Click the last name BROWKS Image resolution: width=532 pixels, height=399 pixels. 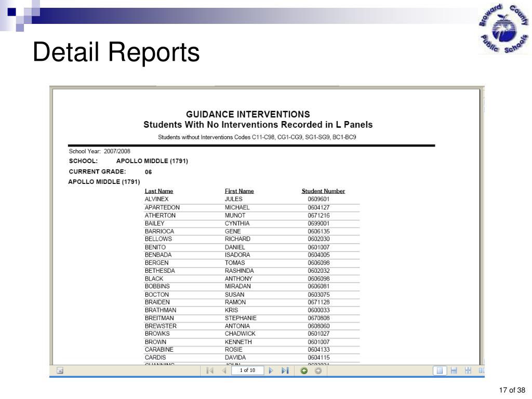point(157,334)
